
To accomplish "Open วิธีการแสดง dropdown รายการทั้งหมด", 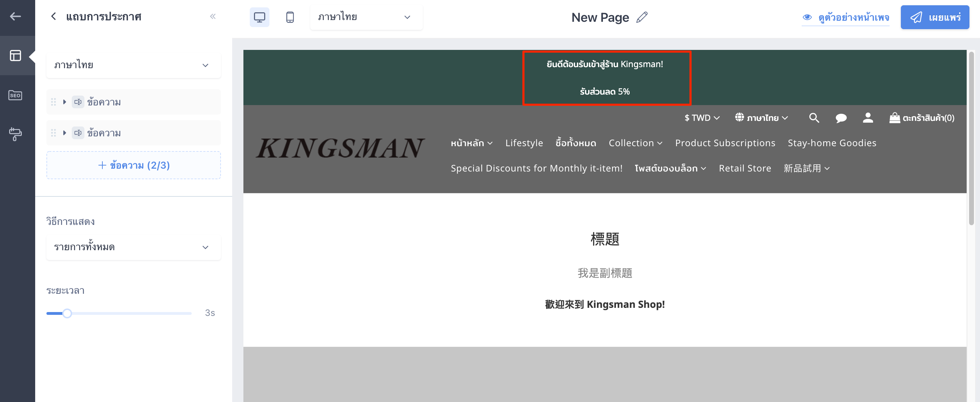I will tap(134, 247).
